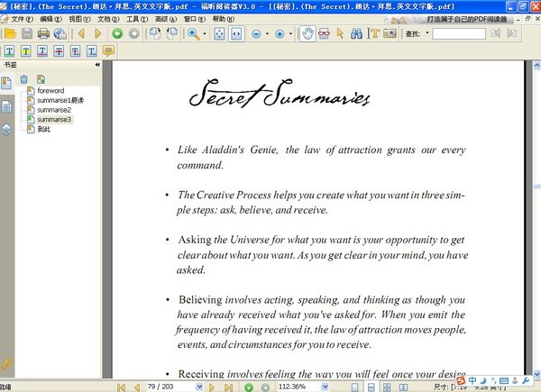Select the zoom magnifier tool
The width and height of the screenshot is (541, 392).
(193, 33)
